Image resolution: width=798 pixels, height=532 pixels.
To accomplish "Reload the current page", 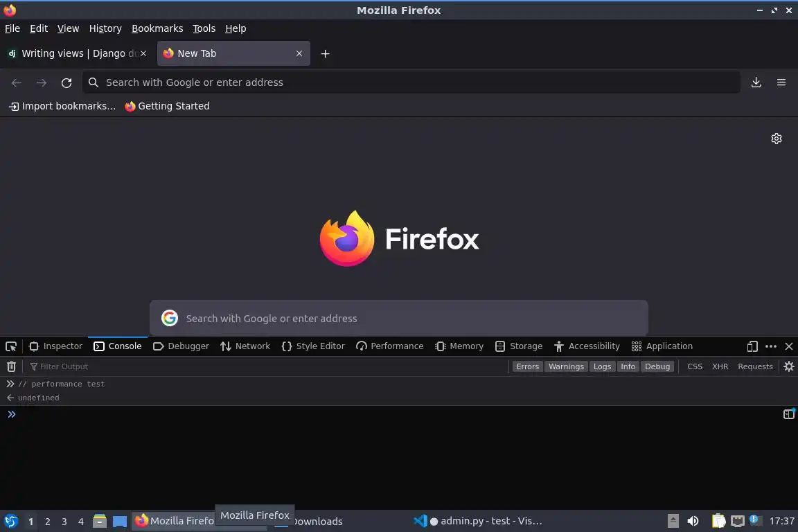I will point(66,82).
